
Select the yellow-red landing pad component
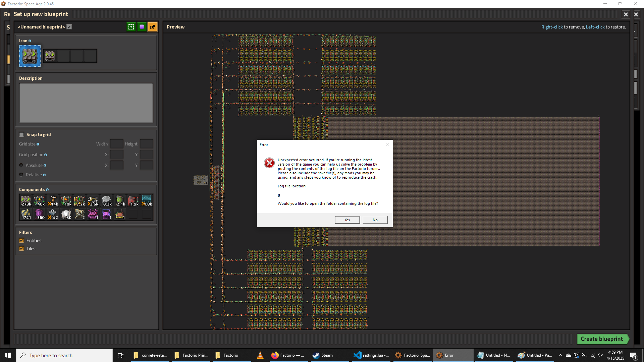[120, 214]
